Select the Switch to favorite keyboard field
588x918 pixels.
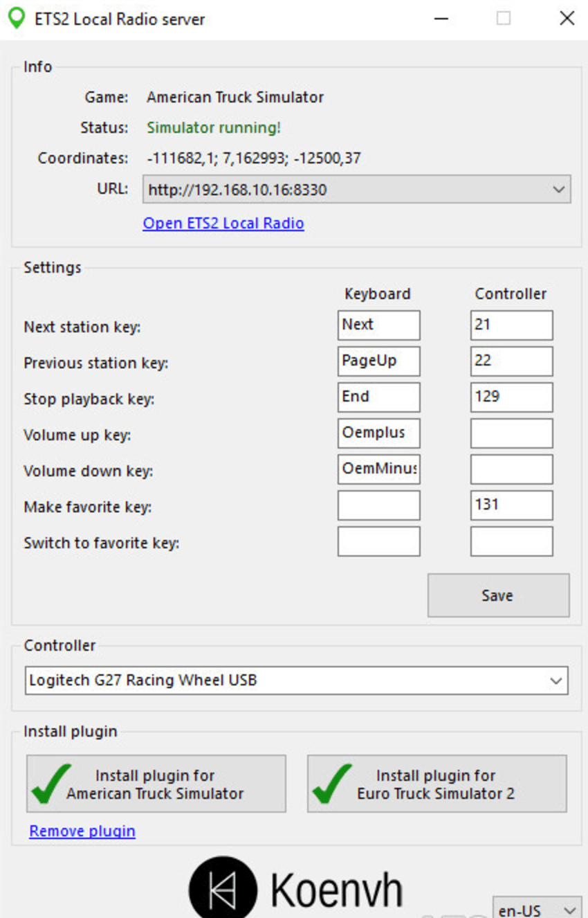378,541
